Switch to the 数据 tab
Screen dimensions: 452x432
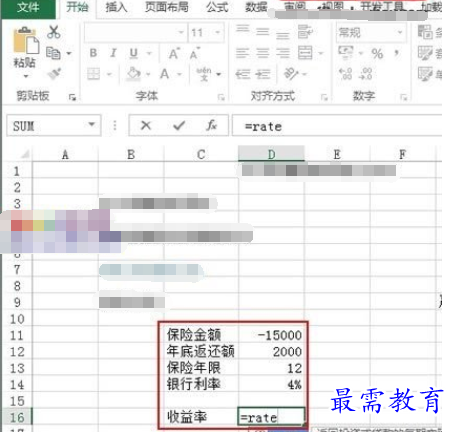pos(256,7)
